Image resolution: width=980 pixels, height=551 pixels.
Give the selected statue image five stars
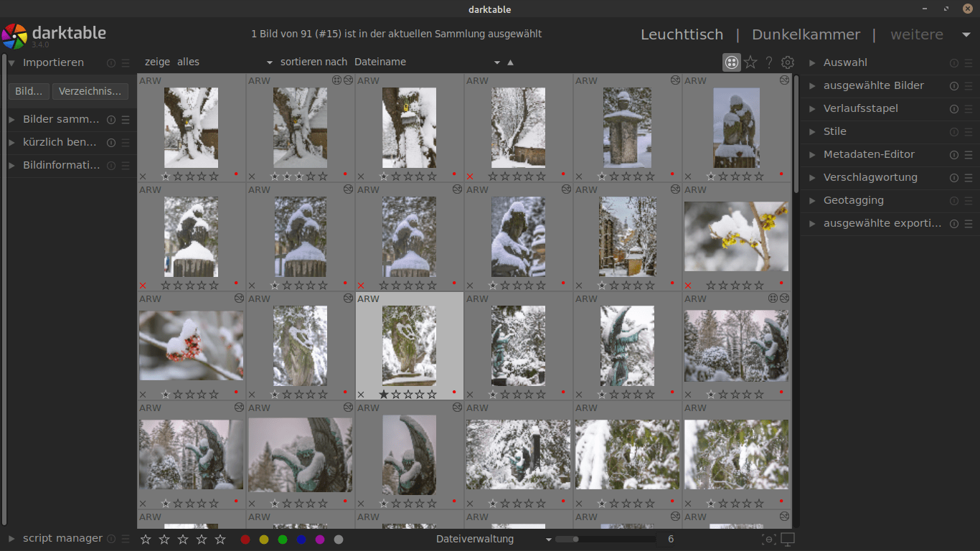click(432, 394)
